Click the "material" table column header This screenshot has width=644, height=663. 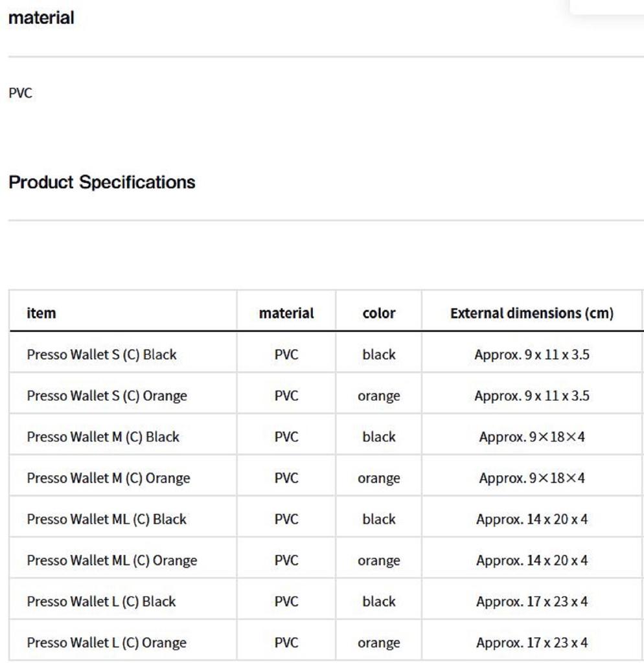pyautogui.click(x=286, y=313)
